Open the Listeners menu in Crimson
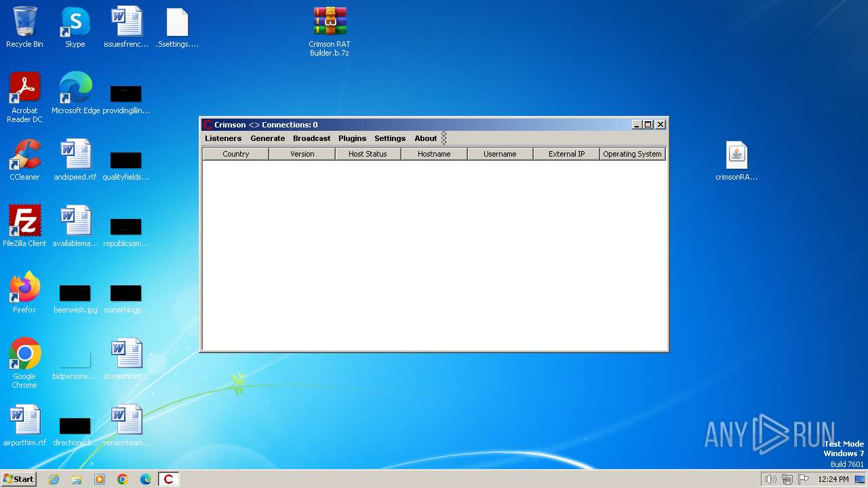The image size is (868, 488). pos(223,138)
